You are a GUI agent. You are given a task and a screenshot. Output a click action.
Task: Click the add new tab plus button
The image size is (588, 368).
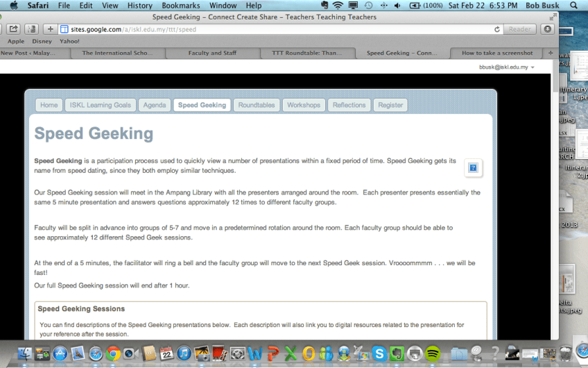coord(51,29)
